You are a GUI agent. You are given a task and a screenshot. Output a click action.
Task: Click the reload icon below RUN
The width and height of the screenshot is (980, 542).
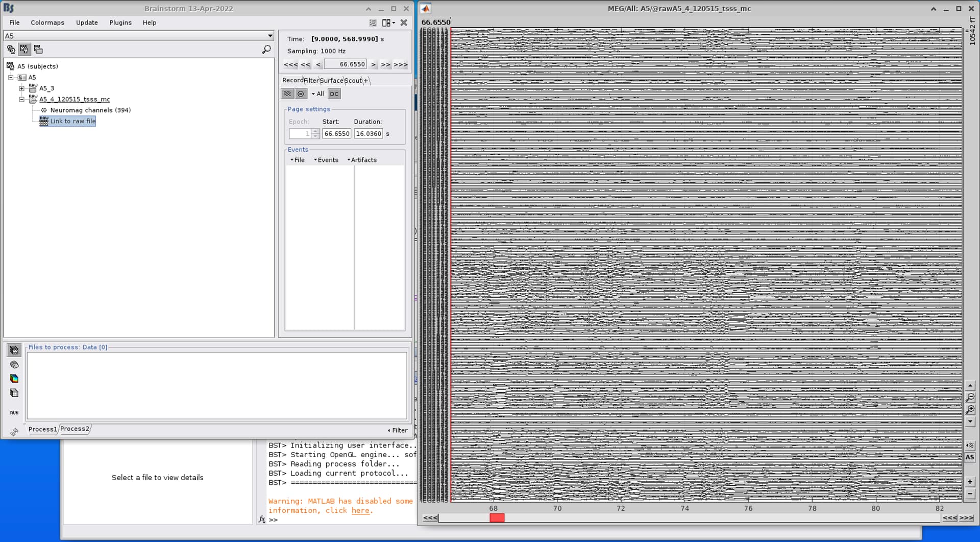coord(14,432)
